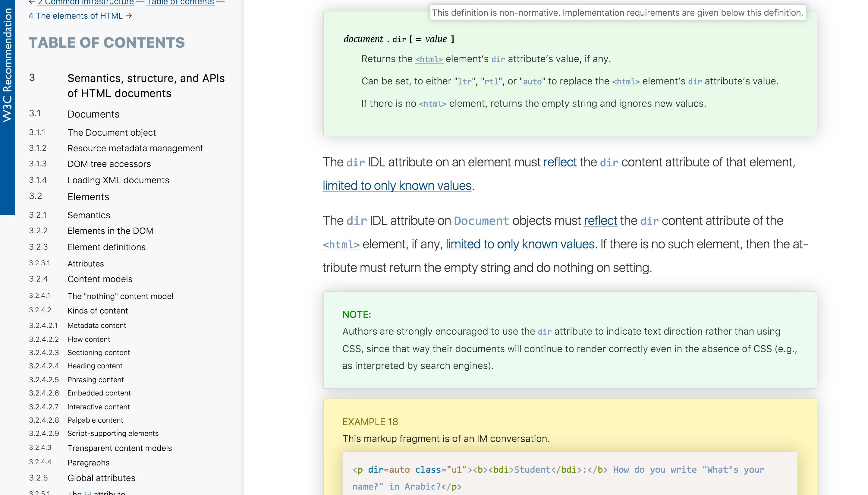
Task: Click large <html> link before 'element, if any'
Action: 341,244
